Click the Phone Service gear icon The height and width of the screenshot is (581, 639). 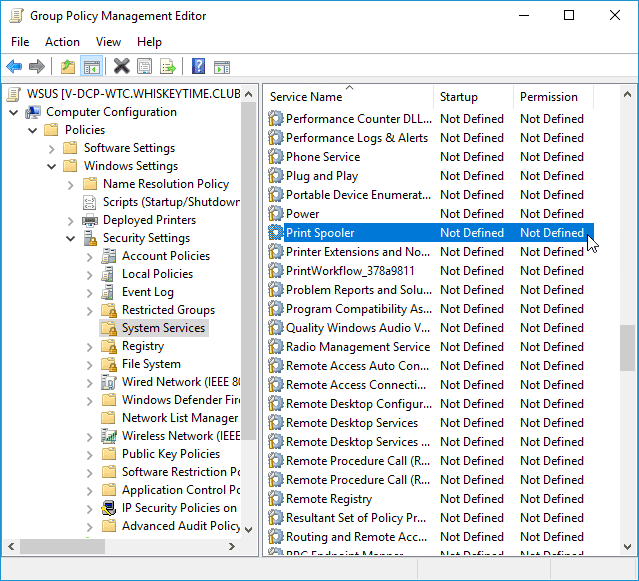point(275,157)
